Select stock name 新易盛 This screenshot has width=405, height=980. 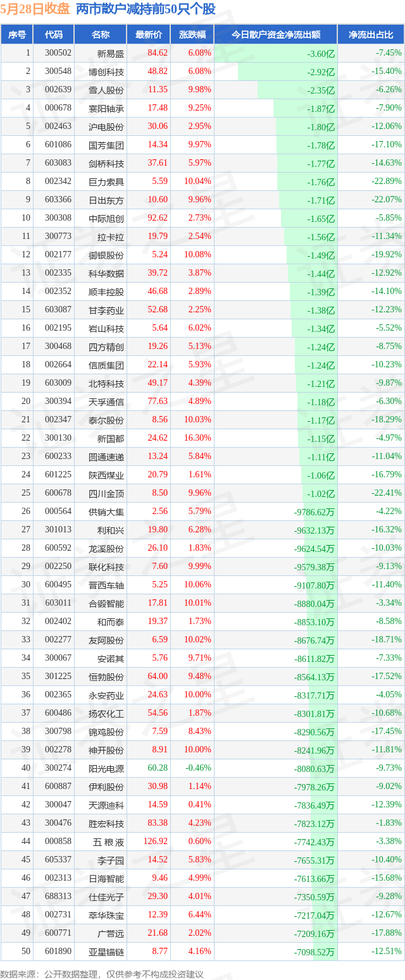point(111,53)
